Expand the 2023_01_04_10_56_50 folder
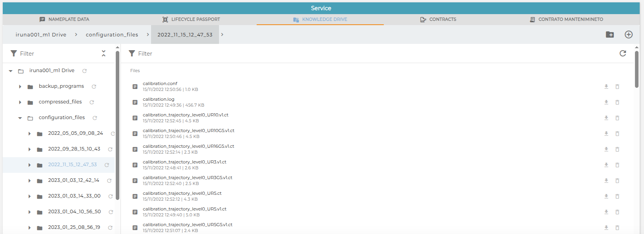The height and width of the screenshot is (234, 644). click(x=29, y=212)
